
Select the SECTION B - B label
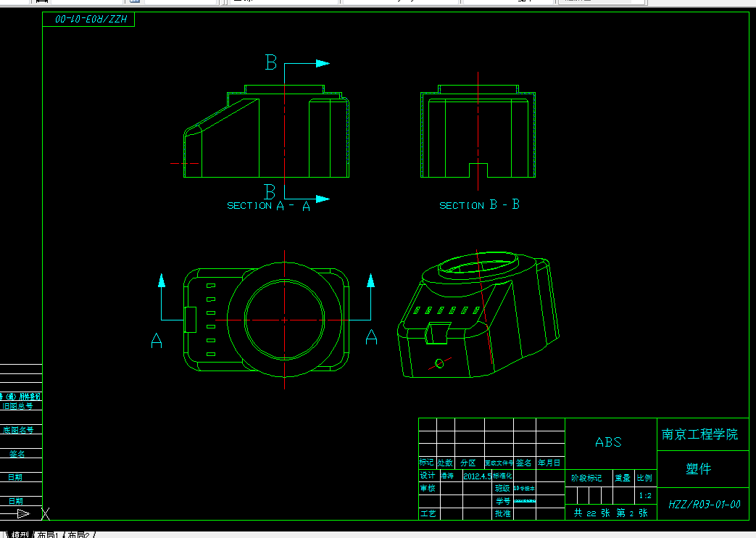tap(479, 205)
